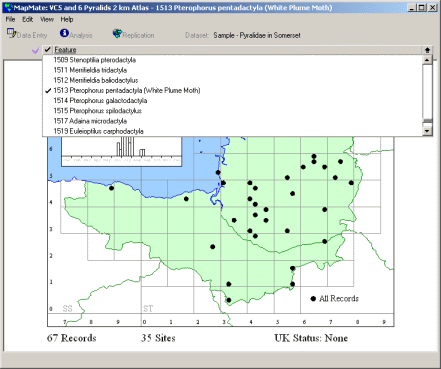Pick 1519 Euleioptilus carphodactyla from list
The width and height of the screenshot is (441, 369).
pos(98,131)
